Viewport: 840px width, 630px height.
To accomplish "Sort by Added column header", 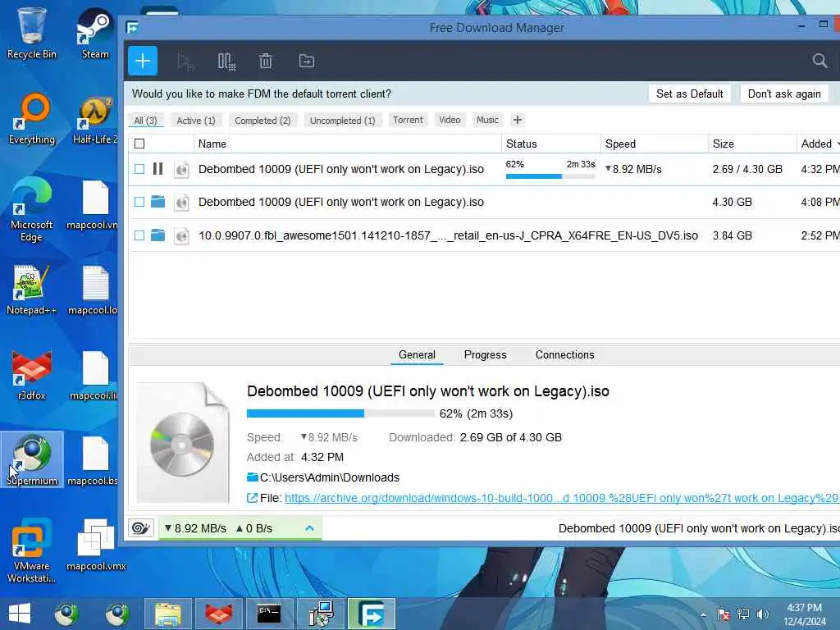I will click(x=816, y=144).
